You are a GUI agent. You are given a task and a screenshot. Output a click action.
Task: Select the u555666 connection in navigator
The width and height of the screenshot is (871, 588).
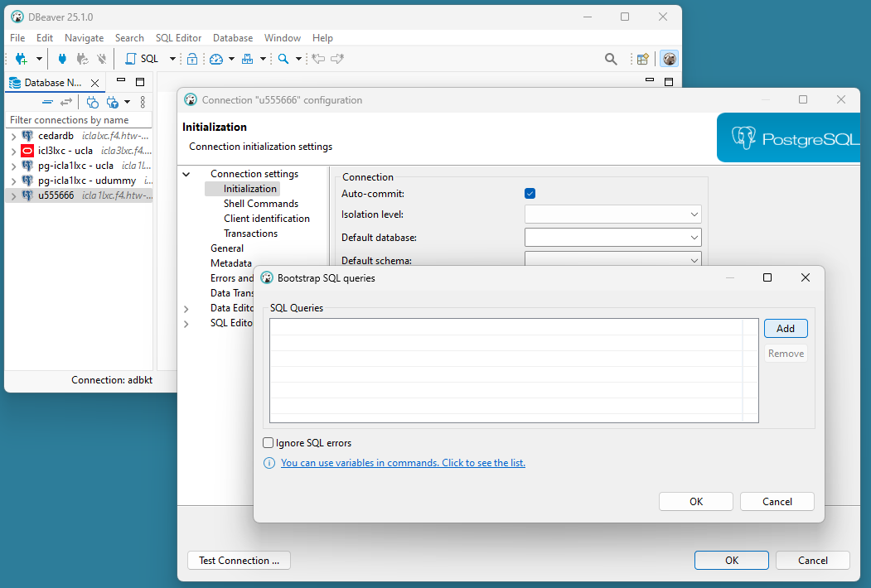point(56,195)
